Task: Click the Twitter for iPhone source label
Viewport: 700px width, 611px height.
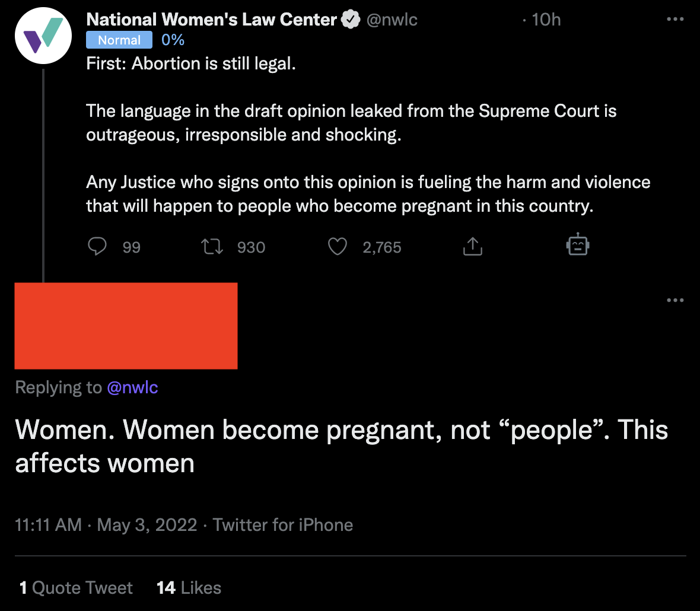Action: click(283, 525)
